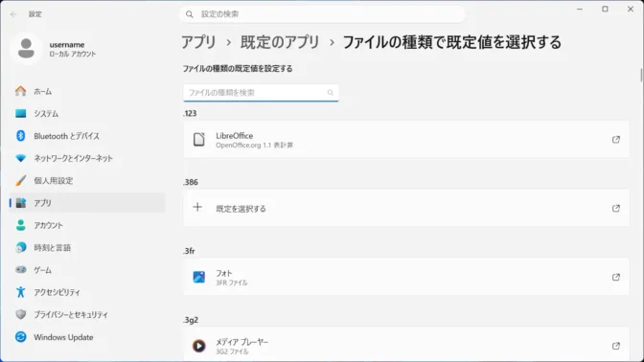This screenshot has height=362, width=644.
Task: Open Accounts settings
Action: pyautogui.click(x=87, y=225)
